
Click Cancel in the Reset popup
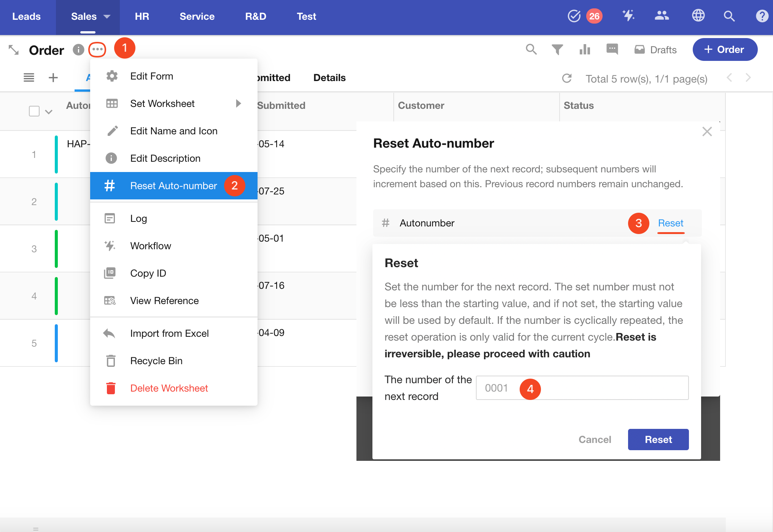595,440
